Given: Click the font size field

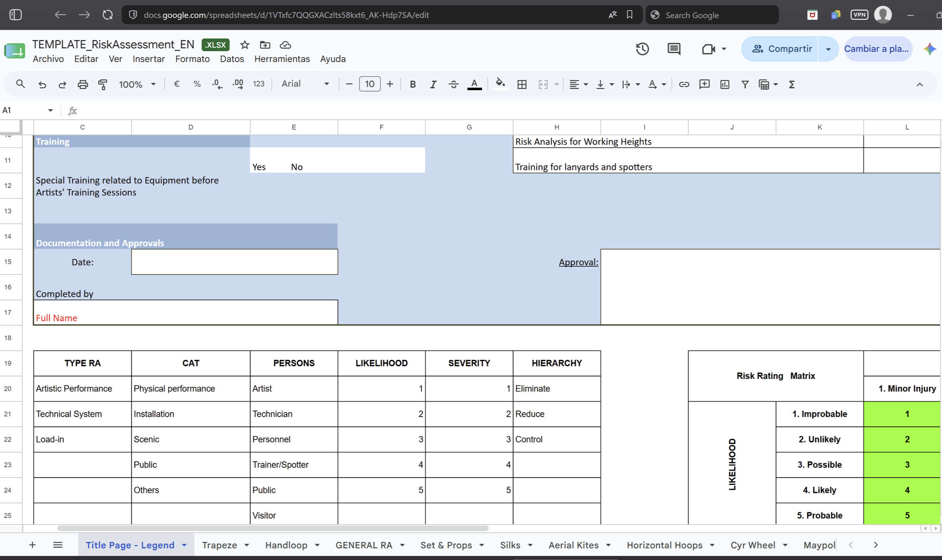Looking at the screenshot, I should tap(369, 84).
